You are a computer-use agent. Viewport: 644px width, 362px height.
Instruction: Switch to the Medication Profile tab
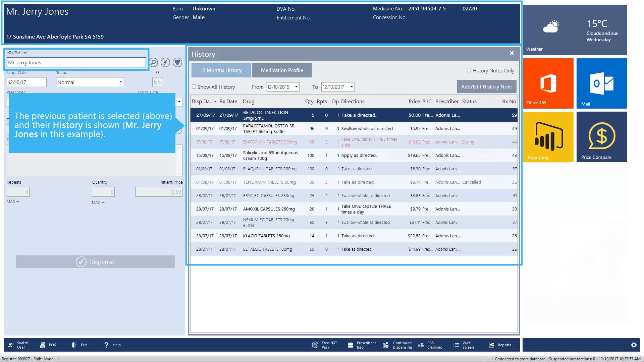coord(282,70)
